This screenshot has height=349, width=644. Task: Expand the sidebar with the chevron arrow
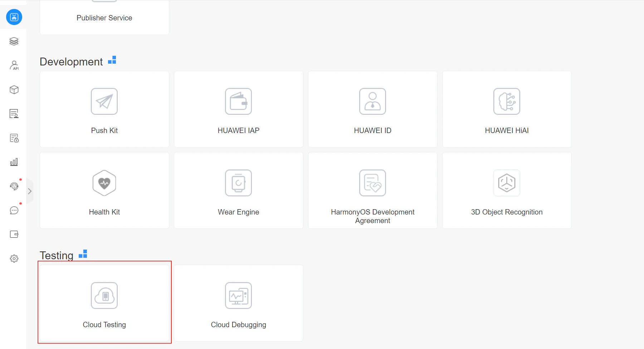coord(30,191)
